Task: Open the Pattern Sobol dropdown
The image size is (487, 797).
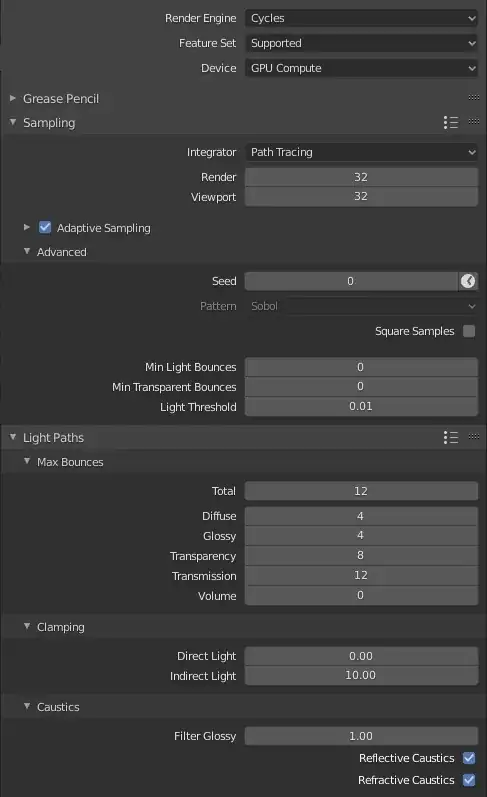Action: point(361,306)
